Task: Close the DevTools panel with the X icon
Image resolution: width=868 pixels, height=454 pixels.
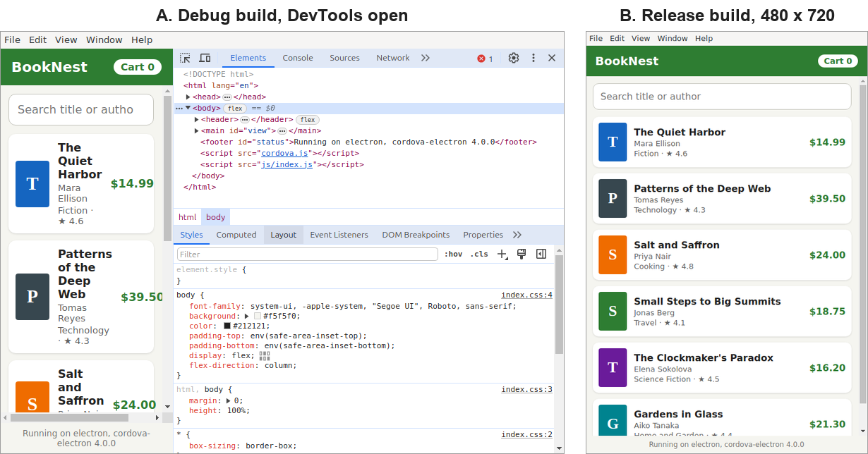Action: click(x=552, y=58)
